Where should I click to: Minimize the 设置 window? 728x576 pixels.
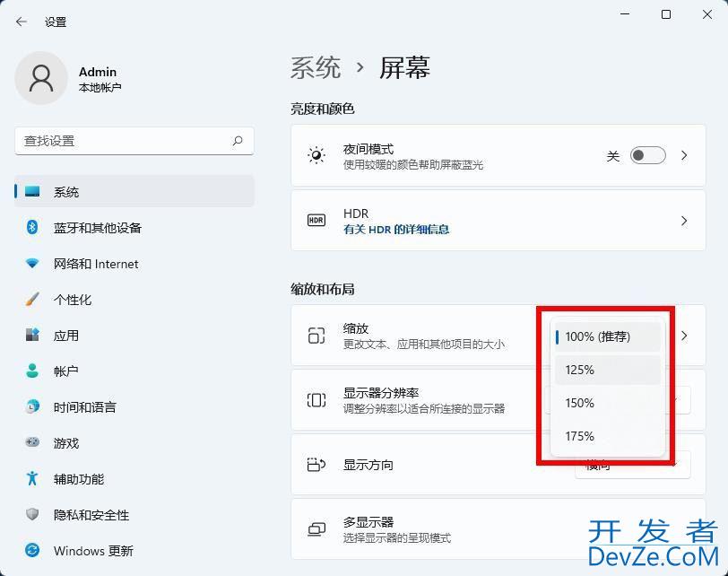pos(625,14)
